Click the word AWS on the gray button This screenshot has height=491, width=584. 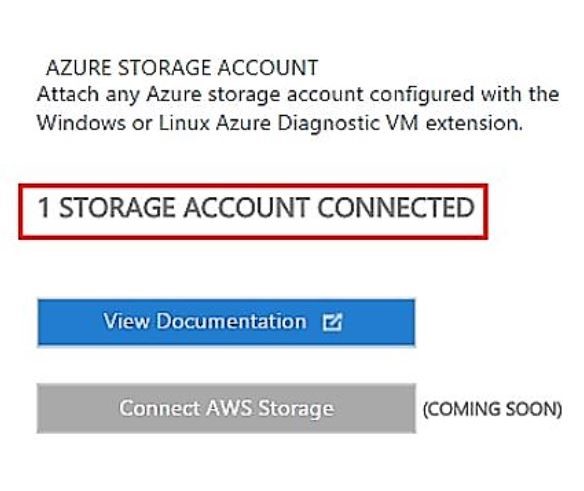click(229, 408)
